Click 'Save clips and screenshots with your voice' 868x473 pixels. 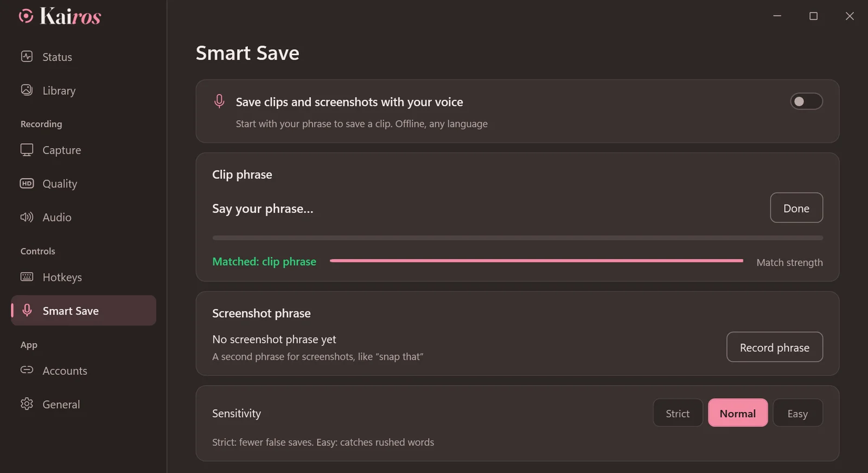pos(349,102)
